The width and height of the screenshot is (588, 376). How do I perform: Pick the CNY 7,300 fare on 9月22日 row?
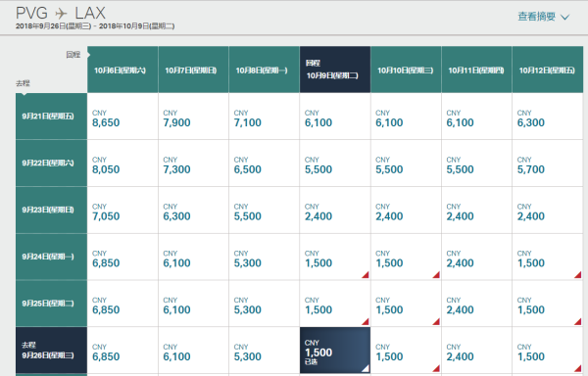(x=193, y=163)
